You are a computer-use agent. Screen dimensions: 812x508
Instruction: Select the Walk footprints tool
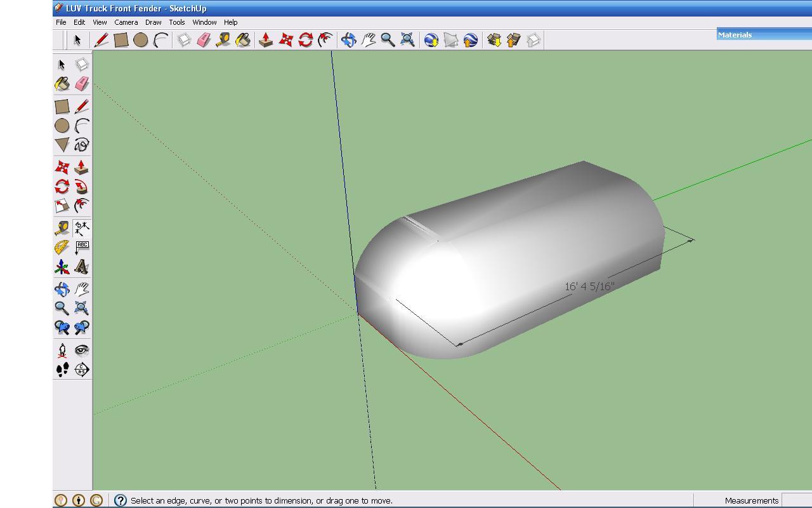(x=62, y=370)
